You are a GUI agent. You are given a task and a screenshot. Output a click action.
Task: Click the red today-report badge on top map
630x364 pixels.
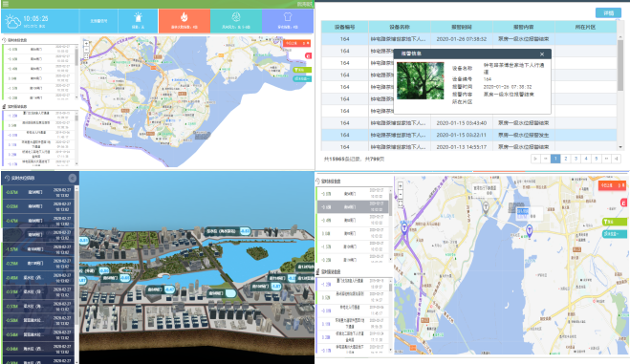click(x=296, y=43)
